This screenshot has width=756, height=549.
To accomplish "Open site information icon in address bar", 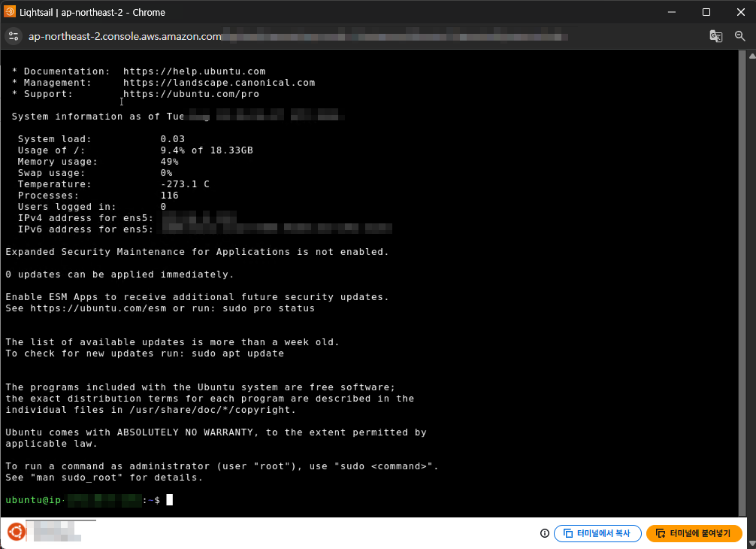I will 14,36.
